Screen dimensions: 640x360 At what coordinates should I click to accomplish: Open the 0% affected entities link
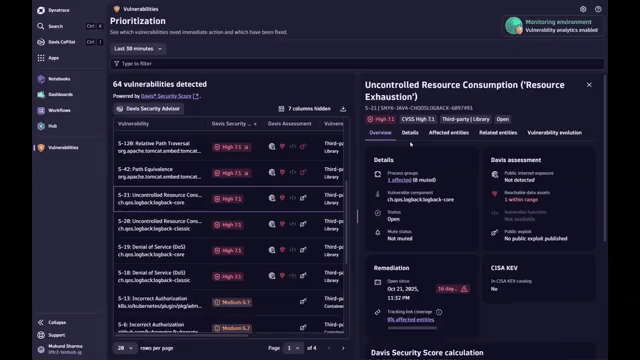pos(411,320)
